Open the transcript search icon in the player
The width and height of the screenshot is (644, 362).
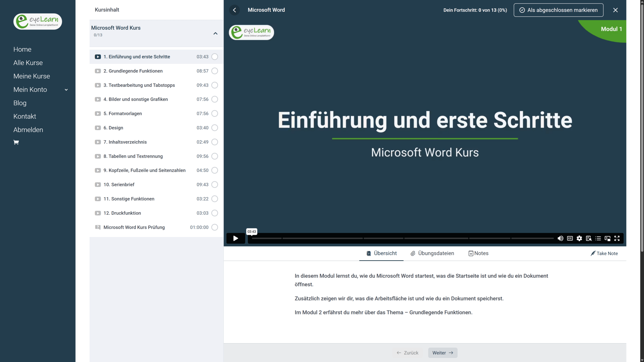(589, 238)
